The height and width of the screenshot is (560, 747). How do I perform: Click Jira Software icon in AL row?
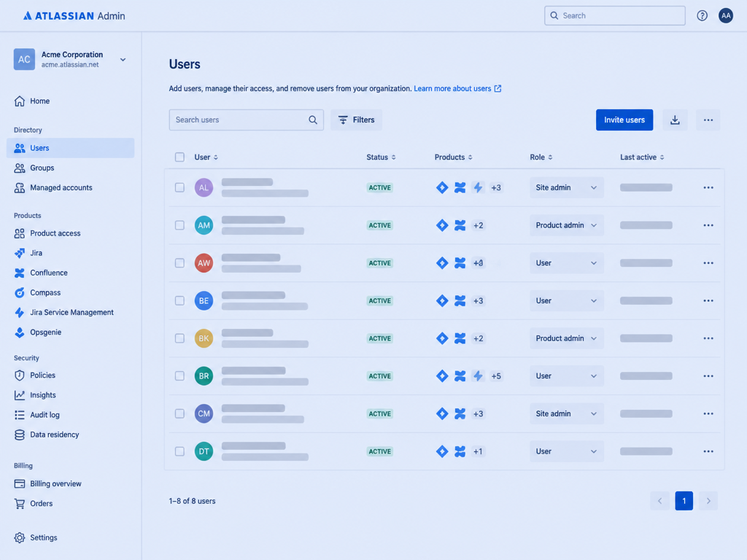tap(442, 187)
